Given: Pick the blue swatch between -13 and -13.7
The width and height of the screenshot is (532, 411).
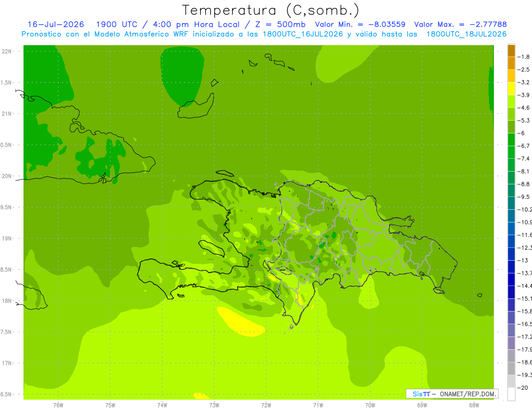Looking at the screenshot, I should coord(511,266).
